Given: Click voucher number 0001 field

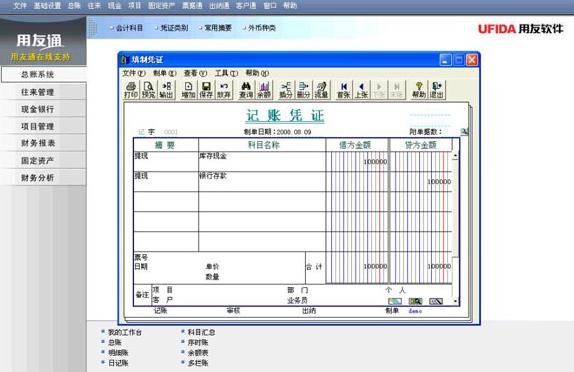Looking at the screenshot, I should [171, 132].
